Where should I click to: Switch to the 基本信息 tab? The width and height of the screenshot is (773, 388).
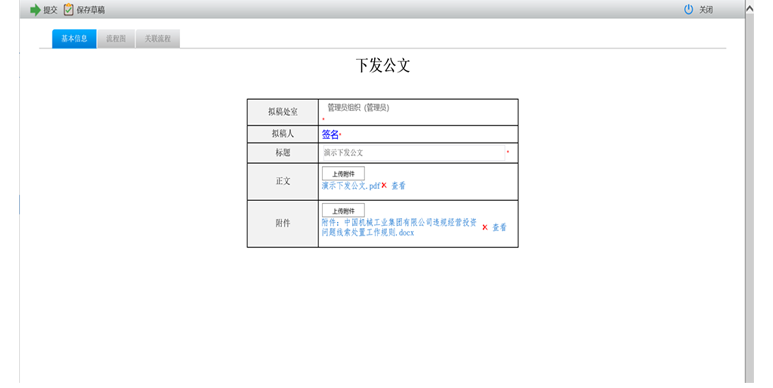click(74, 38)
